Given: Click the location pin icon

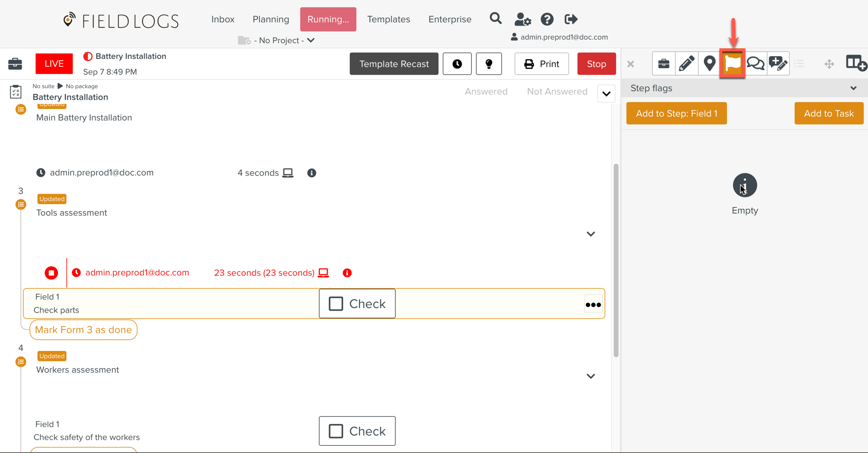Looking at the screenshot, I should 709,64.
